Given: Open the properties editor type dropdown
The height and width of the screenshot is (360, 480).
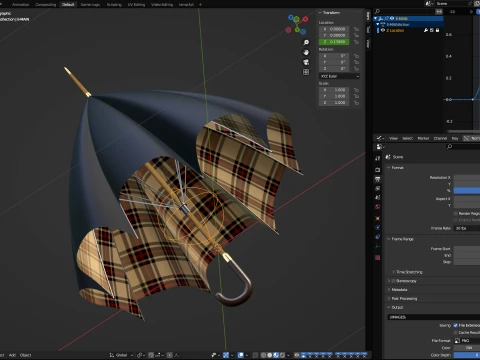Looking at the screenshot, I should pos(380,147).
